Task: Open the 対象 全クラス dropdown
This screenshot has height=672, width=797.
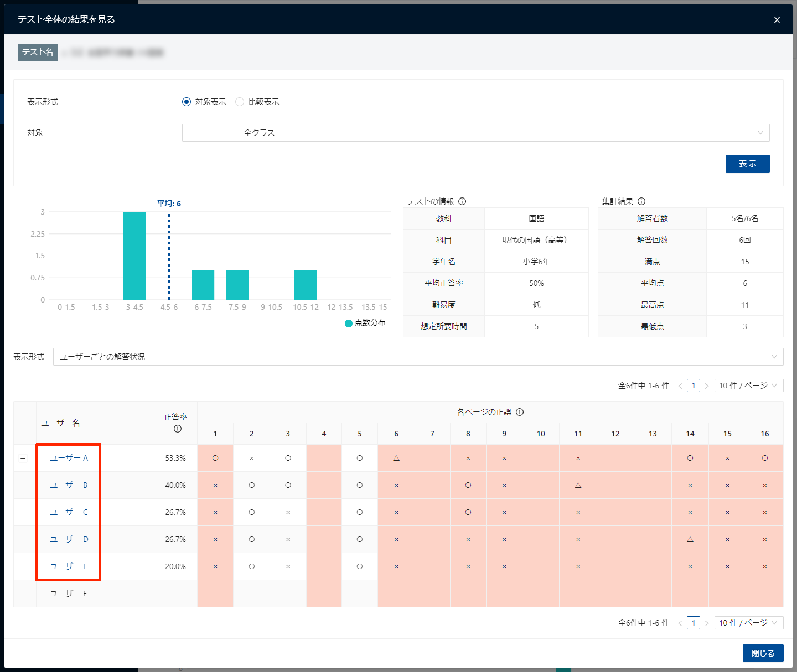Action: tap(475, 133)
